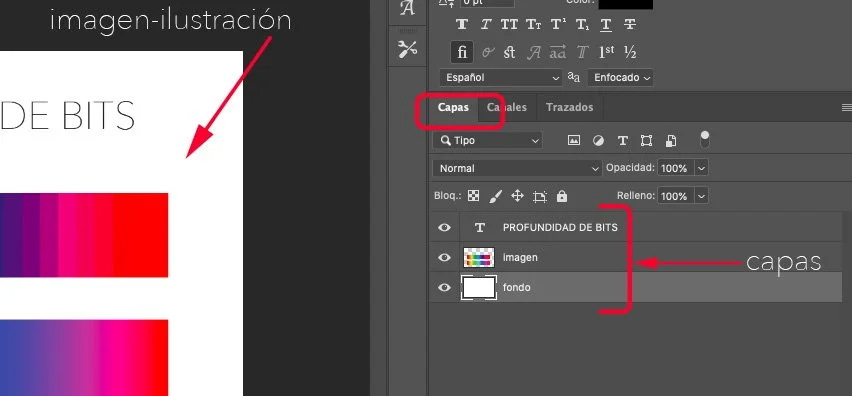Open the Normal blend mode dropdown
852x396 pixels.
pyautogui.click(x=517, y=168)
